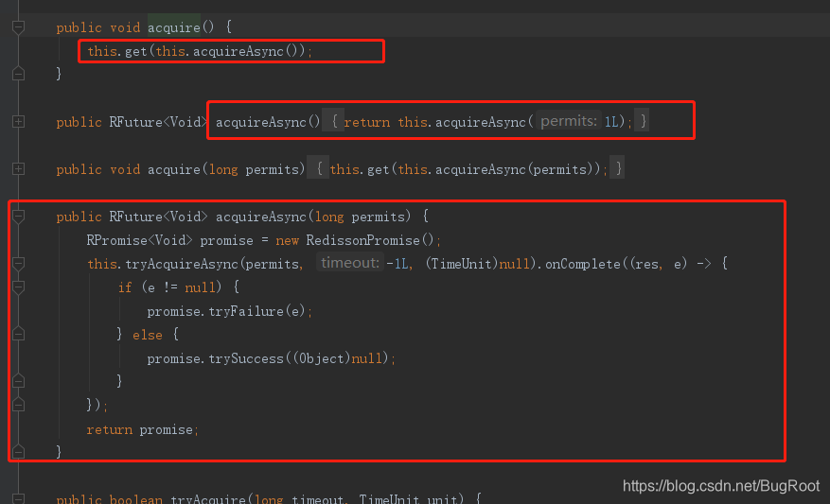Click the 'timeout:' parameter hint
Image resolution: width=830 pixels, height=504 pixels.
(350, 263)
